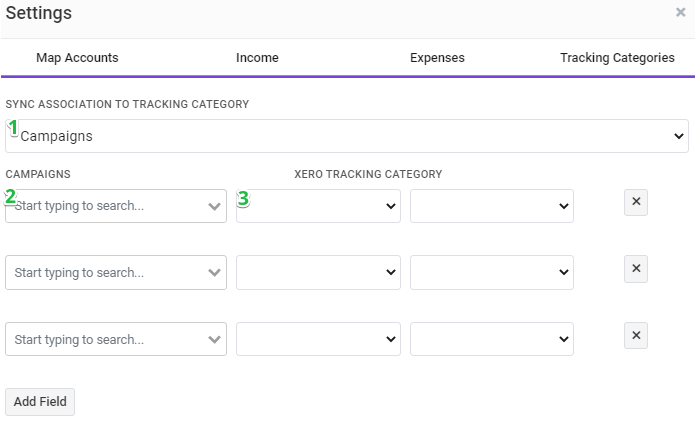Expand chevron on third campaign search box

(x=214, y=340)
